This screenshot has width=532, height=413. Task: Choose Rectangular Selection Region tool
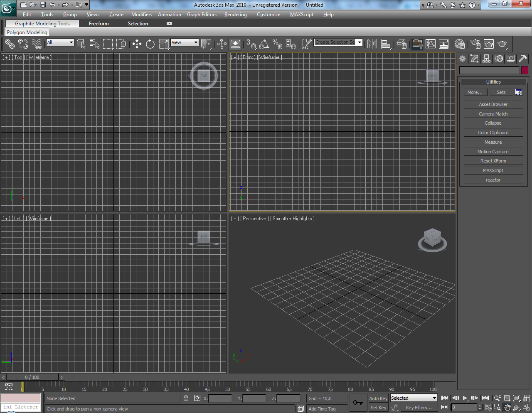108,44
